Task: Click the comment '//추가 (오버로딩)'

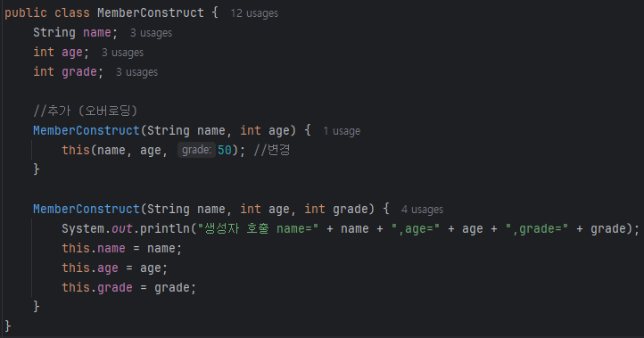Action: click(x=85, y=111)
